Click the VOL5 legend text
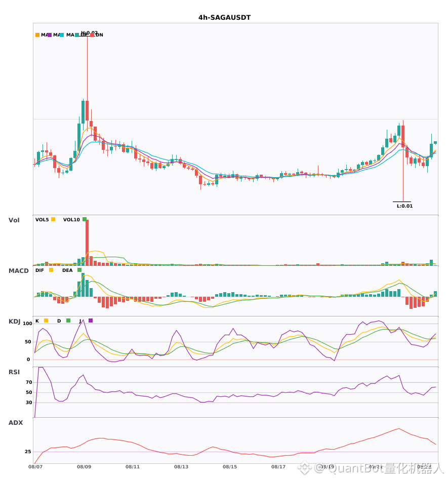Screen dimensions: 448x481 click(42, 220)
